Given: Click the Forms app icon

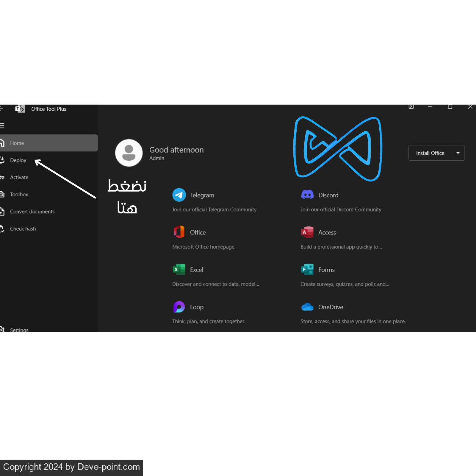Looking at the screenshot, I should click(307, 270).
